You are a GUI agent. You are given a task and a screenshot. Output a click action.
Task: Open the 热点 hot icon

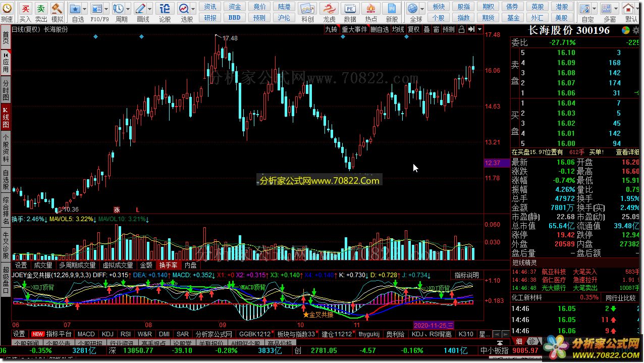click(x=371, y=9)
